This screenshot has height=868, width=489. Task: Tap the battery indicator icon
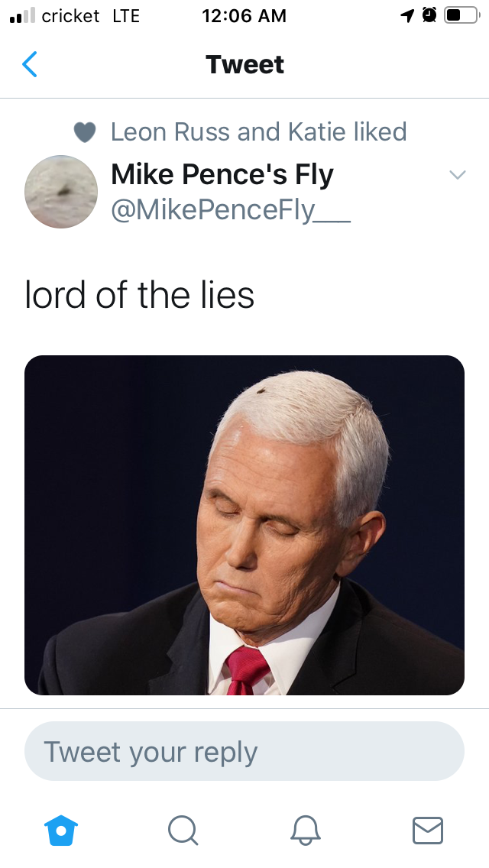461,15
